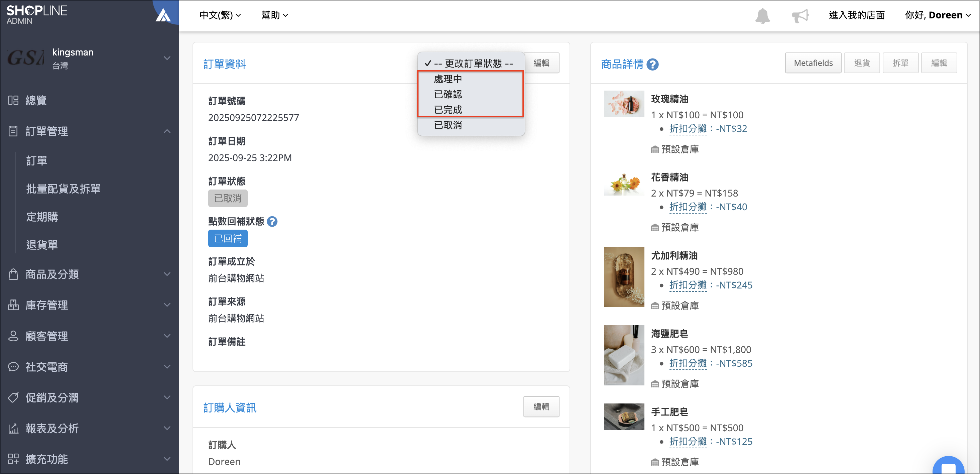The image size is (980, 474).
Task: Select 已取消 in the status dropdown
Action: 471,125
